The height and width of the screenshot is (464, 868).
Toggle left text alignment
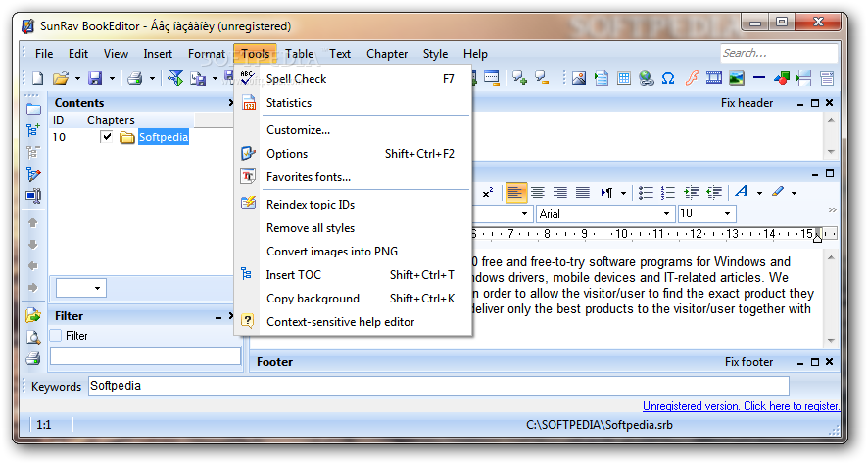point(514,193)
